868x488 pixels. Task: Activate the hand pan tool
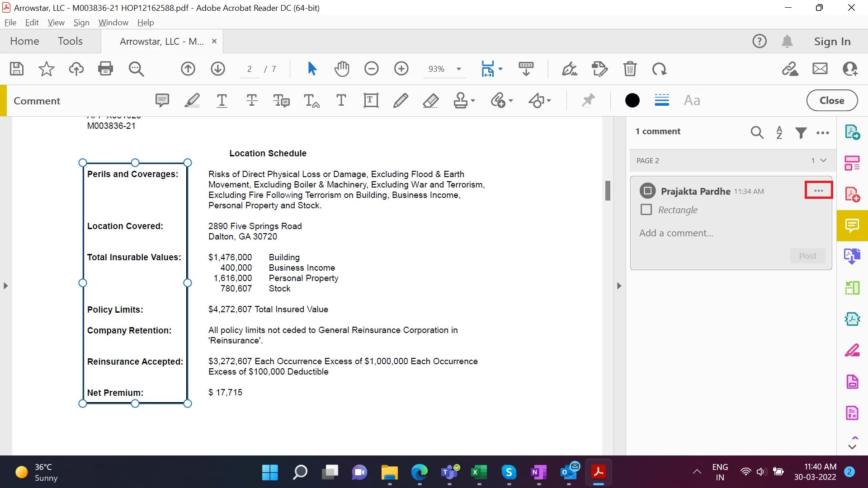coord(342,69)
